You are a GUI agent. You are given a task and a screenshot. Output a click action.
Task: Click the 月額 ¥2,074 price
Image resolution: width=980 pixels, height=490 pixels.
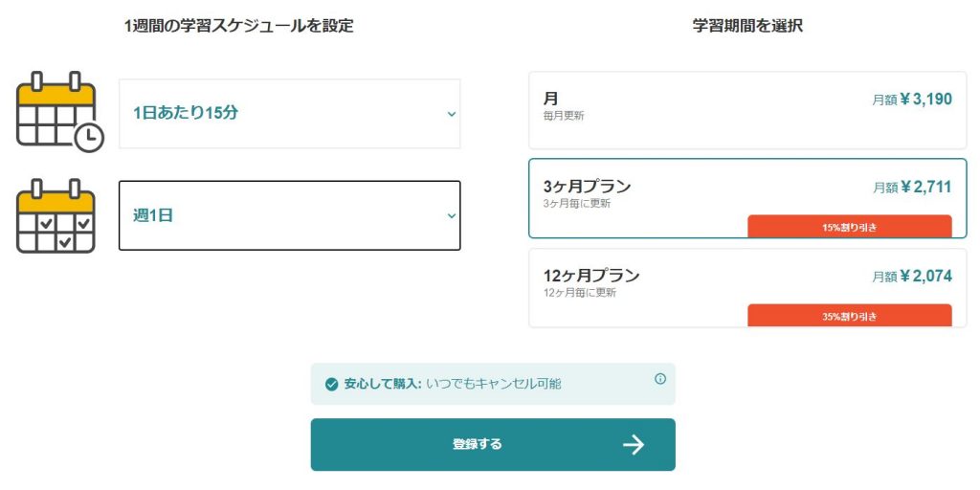coord(912,277)
